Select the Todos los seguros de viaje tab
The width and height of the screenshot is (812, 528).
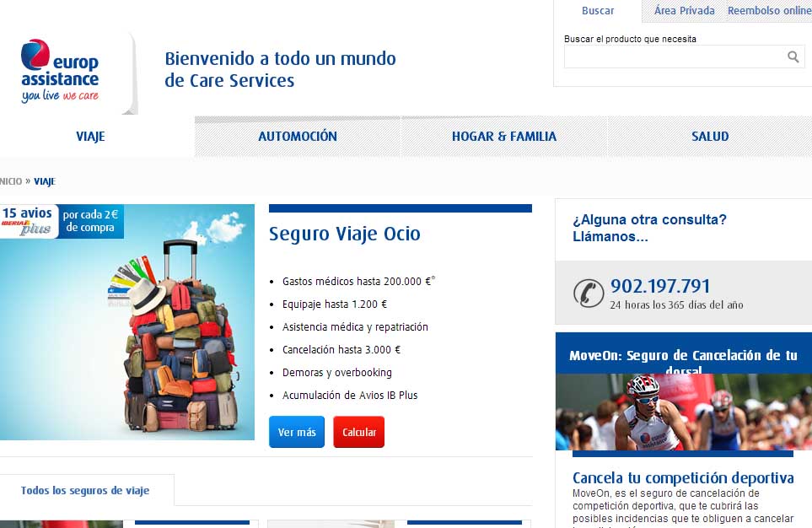coord(85,490)
